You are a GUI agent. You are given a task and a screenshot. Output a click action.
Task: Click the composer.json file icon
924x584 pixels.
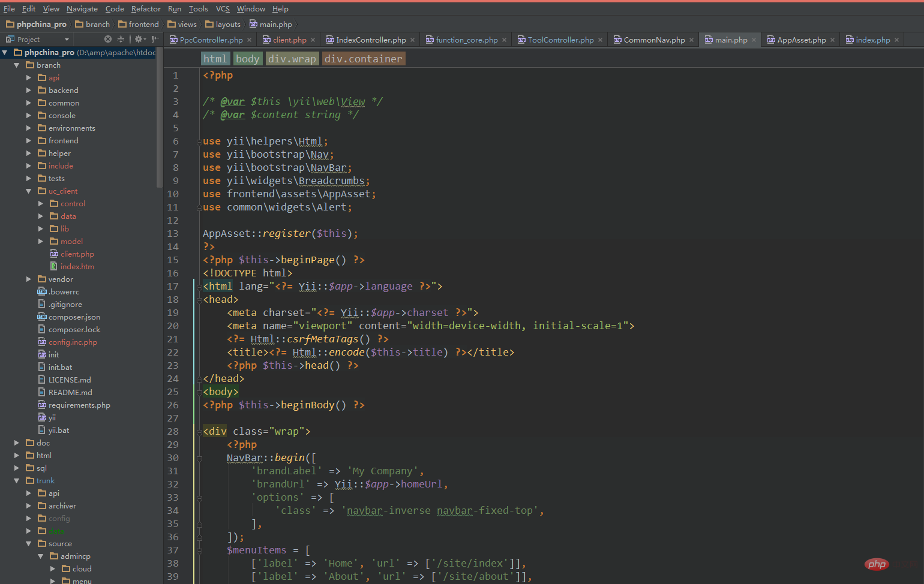point(42,317)
